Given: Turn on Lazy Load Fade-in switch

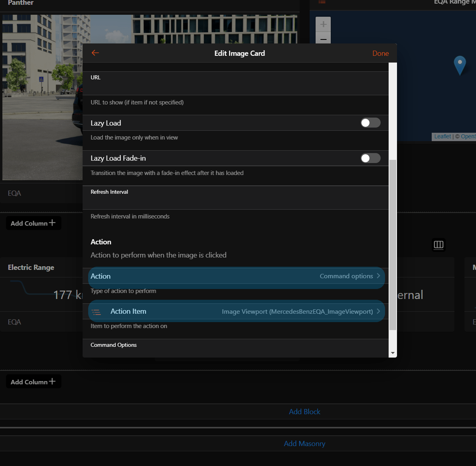Looking at the screenshot, I should 370,158.
